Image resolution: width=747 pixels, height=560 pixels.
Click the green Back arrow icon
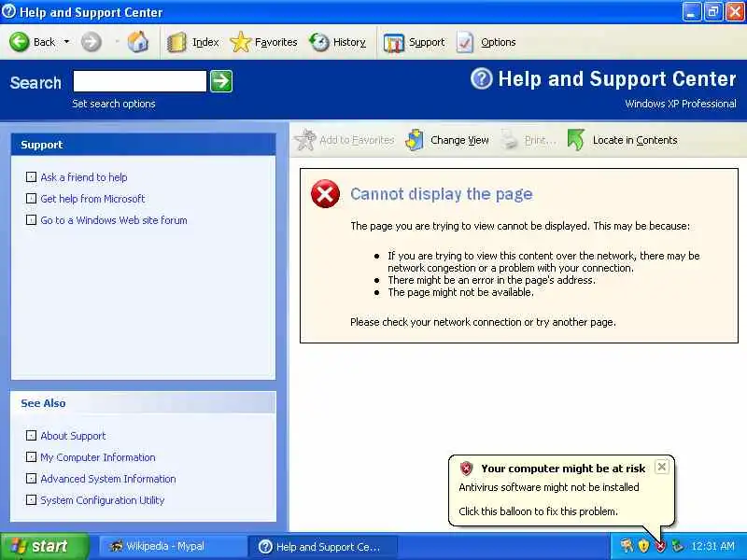click(x=20, y=42)
